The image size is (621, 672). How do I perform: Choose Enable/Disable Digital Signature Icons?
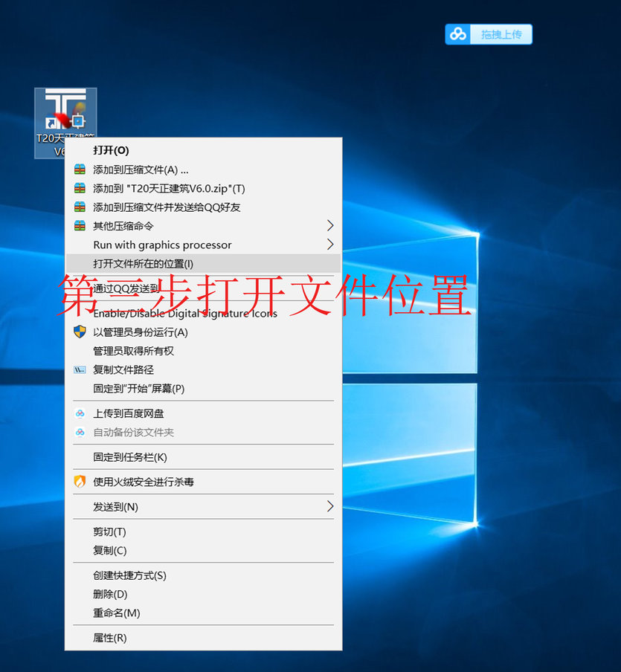[203, 313]
